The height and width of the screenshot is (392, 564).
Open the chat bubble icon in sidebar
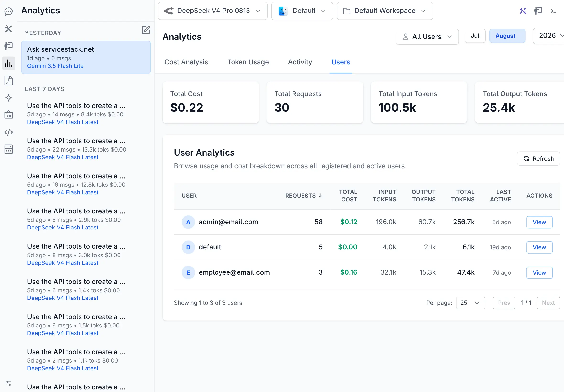tap(9, 11)
